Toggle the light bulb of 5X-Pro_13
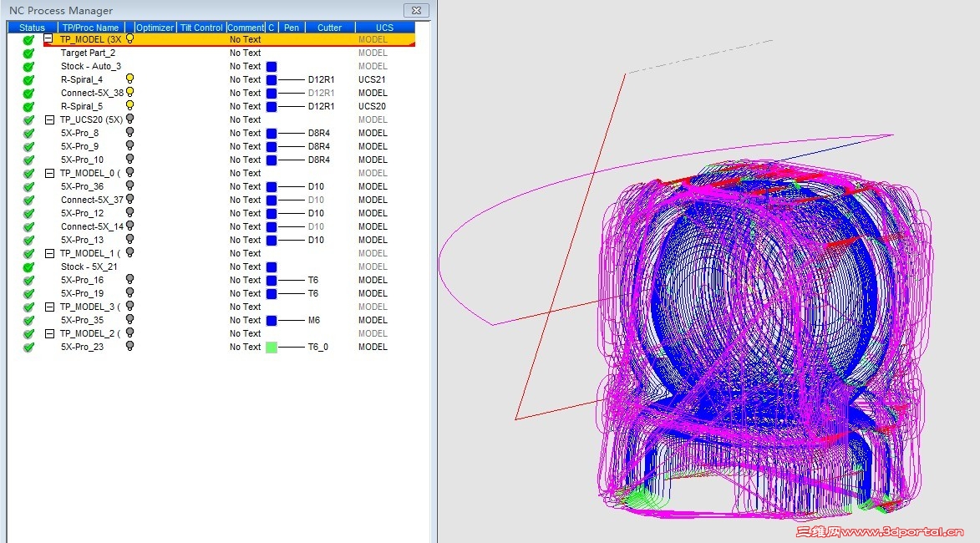This screenshot has height=543, width=980. pyautogui.click(x=130, y=239)
